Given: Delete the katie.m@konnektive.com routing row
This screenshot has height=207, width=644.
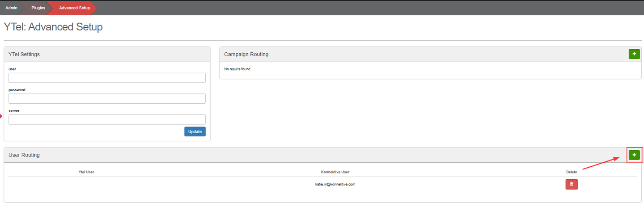Looking at the screenshot, I should coord(571,184).
